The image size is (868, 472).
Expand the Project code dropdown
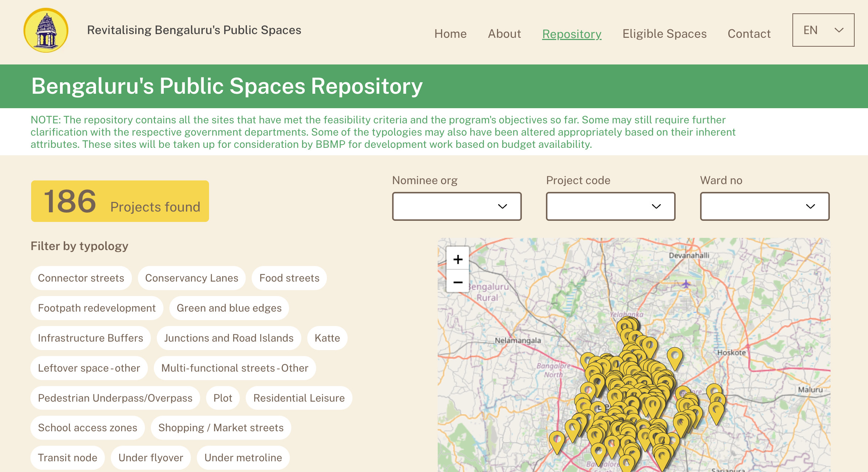click(x=610, y=206)
